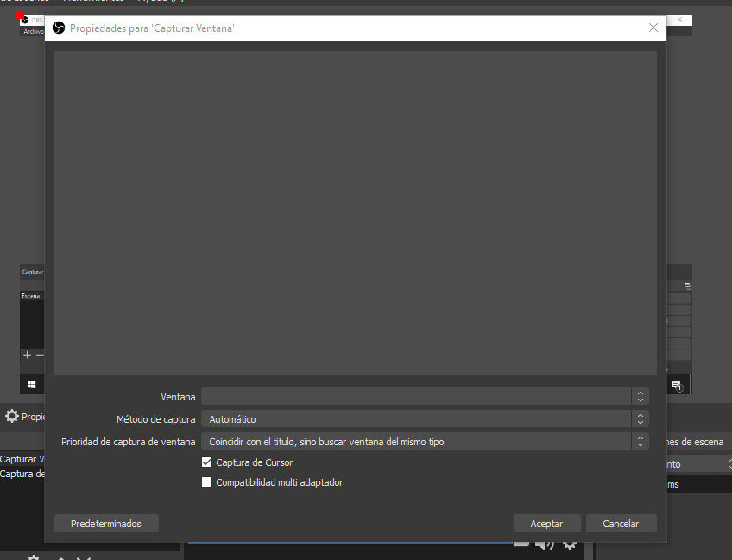
Task: Click the source preview area in the dialog
Action: click(x=356, y=213)
